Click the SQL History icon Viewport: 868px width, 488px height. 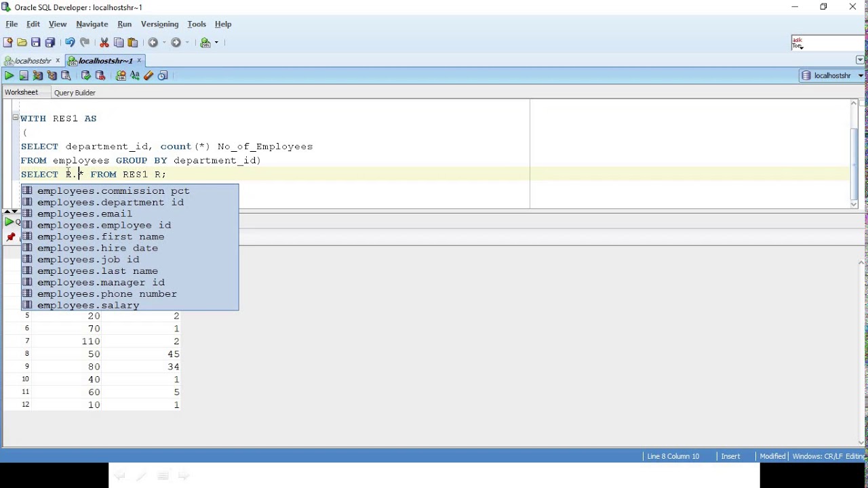point(163,76)
